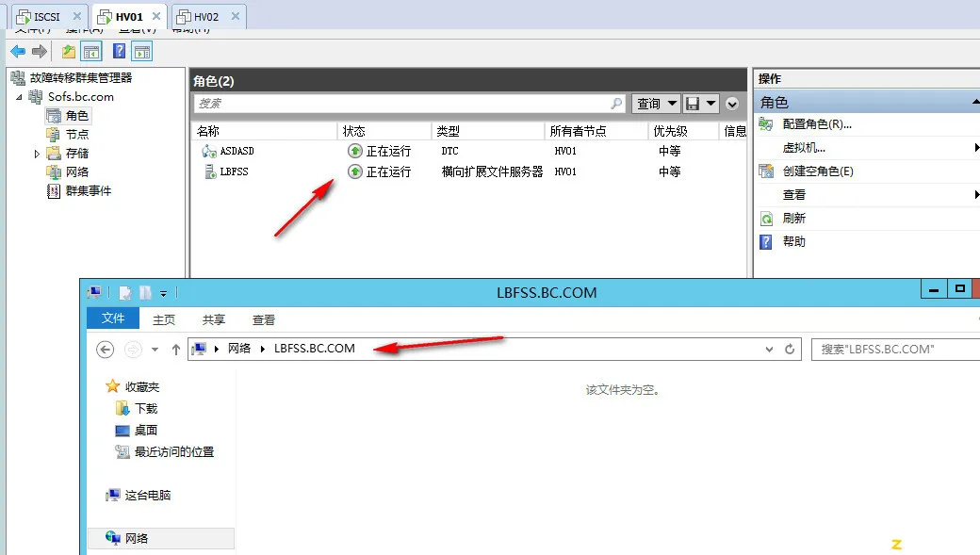The image size is (980, 555).
Task: Open the 文件 tab in Explorer
Action: pos(113,318)
